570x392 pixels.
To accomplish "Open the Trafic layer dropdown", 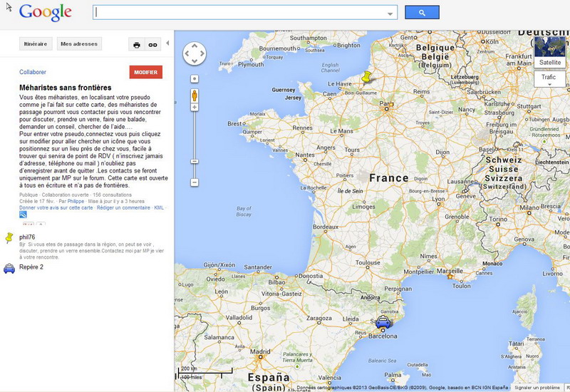I will pos(549,79).
